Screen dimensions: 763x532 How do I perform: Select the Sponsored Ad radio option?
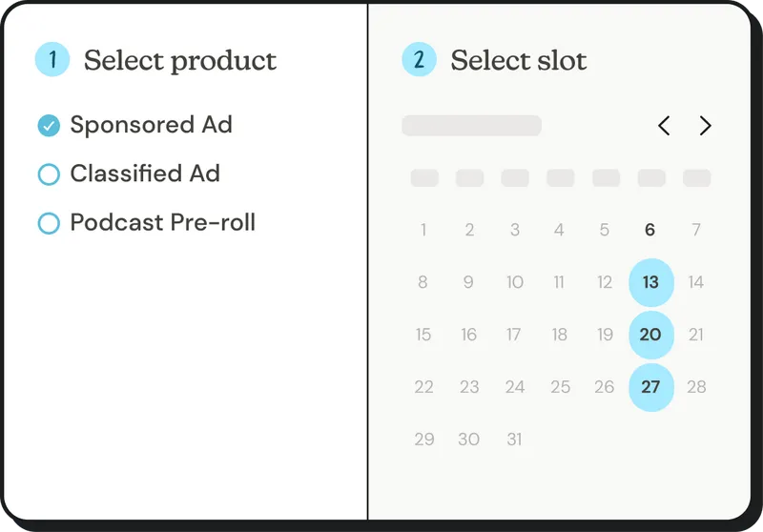click(x=49, y=125)
